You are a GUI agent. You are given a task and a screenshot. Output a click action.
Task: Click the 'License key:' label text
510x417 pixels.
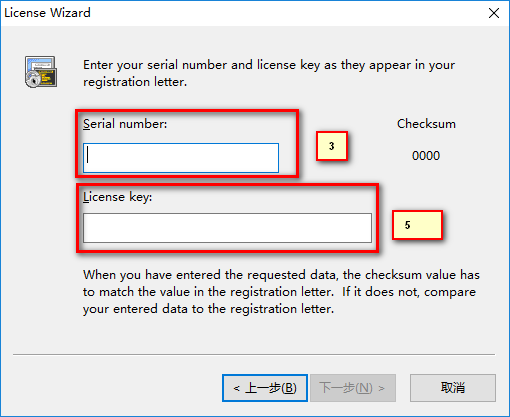pos(117,197)
